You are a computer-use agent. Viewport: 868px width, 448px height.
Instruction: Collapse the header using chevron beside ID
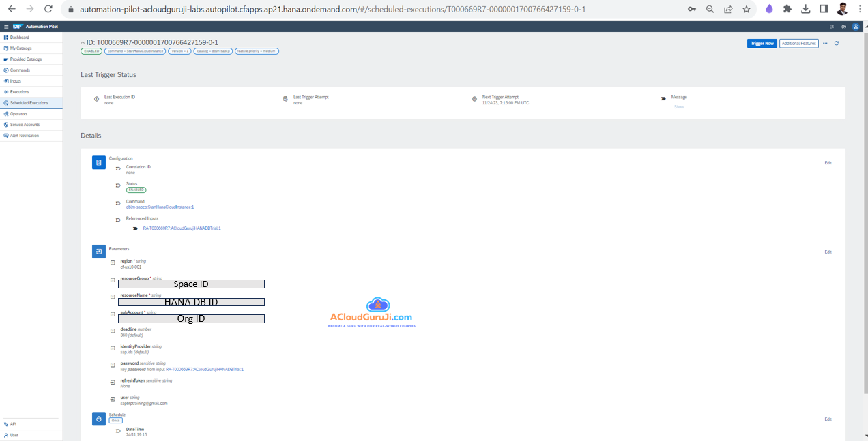[x=83, y=43]
